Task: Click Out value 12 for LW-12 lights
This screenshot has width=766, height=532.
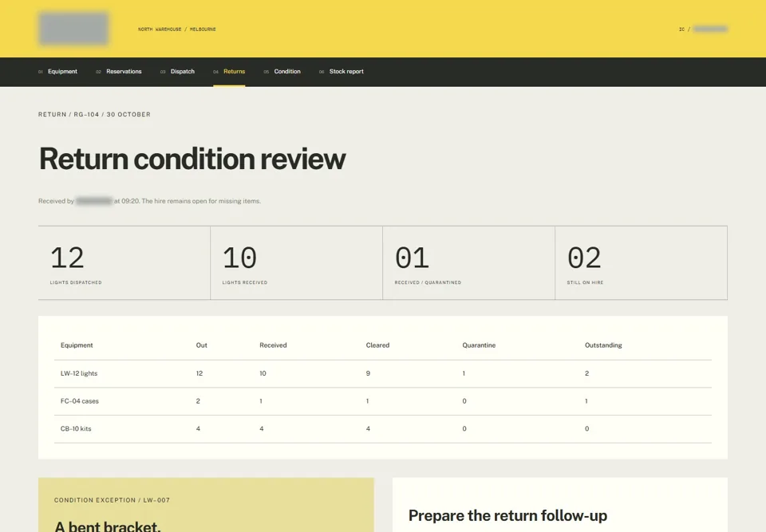Action: coord(199,373)
